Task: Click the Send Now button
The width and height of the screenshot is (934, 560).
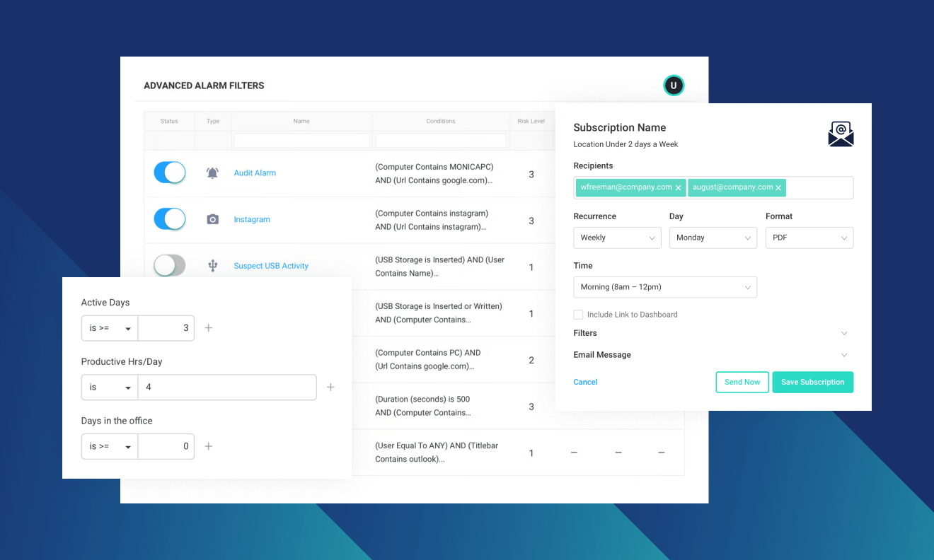Action: (742, 382)
